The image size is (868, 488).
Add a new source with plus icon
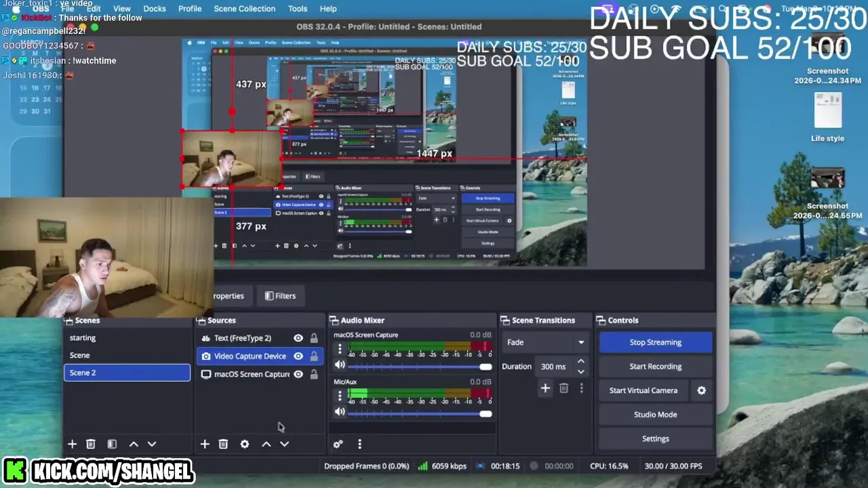point(205,444)
